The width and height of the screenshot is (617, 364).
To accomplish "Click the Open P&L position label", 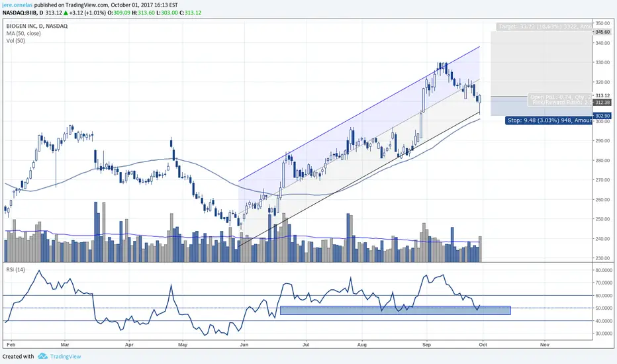I will click(560, 99).
